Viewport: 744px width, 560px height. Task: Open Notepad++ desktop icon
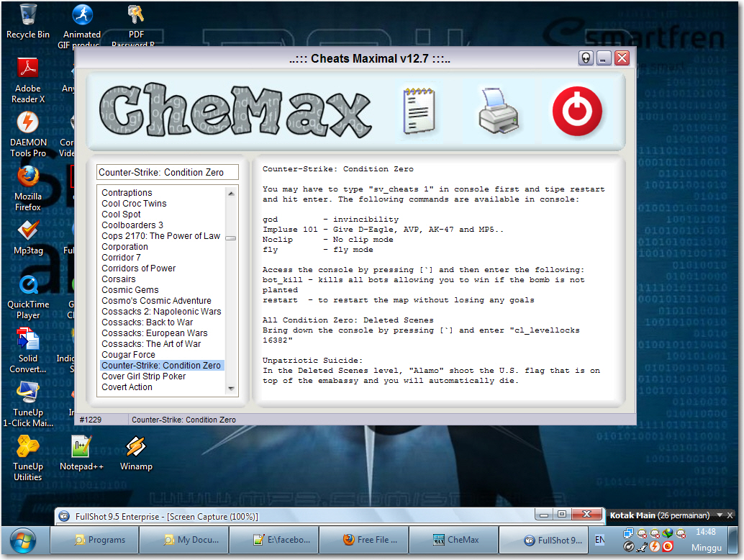(x=81, y=453)
